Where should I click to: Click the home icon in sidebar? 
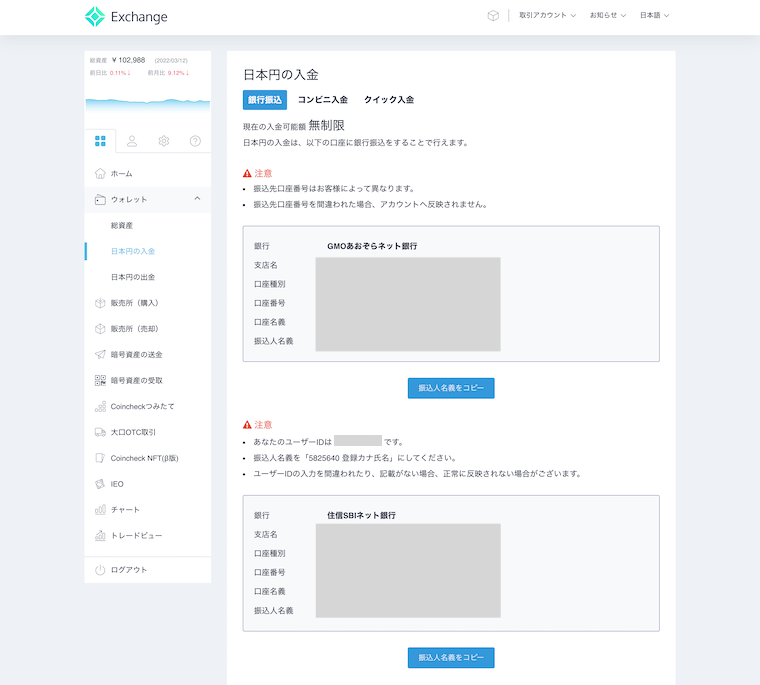coord(100,173)
